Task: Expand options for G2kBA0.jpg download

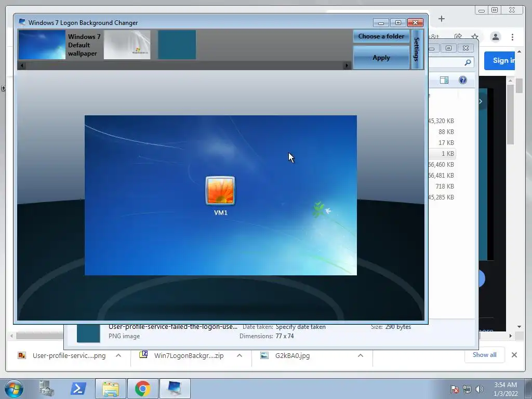Action: [x=361, y=355]
